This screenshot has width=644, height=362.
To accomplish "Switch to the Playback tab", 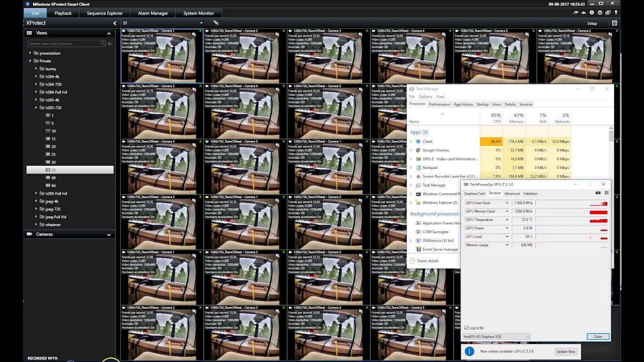I will 63,13.
